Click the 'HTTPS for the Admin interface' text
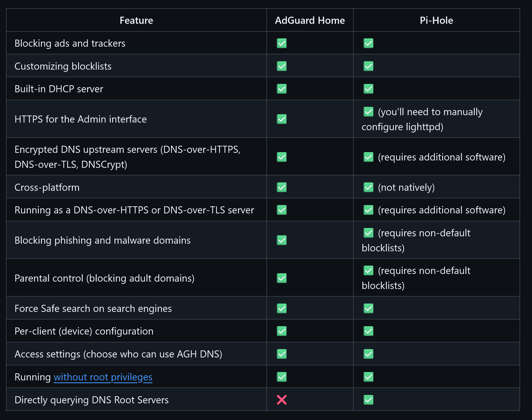This screenshot has width=532, height=420. click(x=81, y=119)
